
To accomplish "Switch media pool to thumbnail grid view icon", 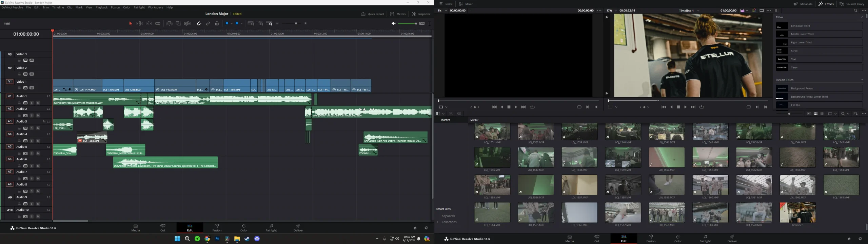I will click(x=815, y=114).
